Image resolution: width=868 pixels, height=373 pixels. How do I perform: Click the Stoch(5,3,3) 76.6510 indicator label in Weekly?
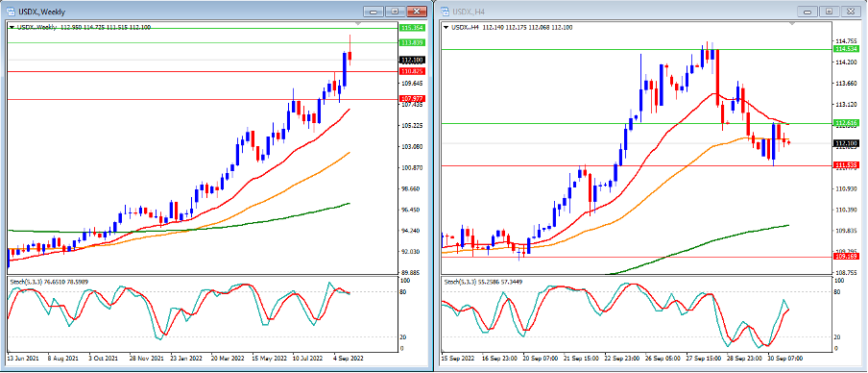49,282
